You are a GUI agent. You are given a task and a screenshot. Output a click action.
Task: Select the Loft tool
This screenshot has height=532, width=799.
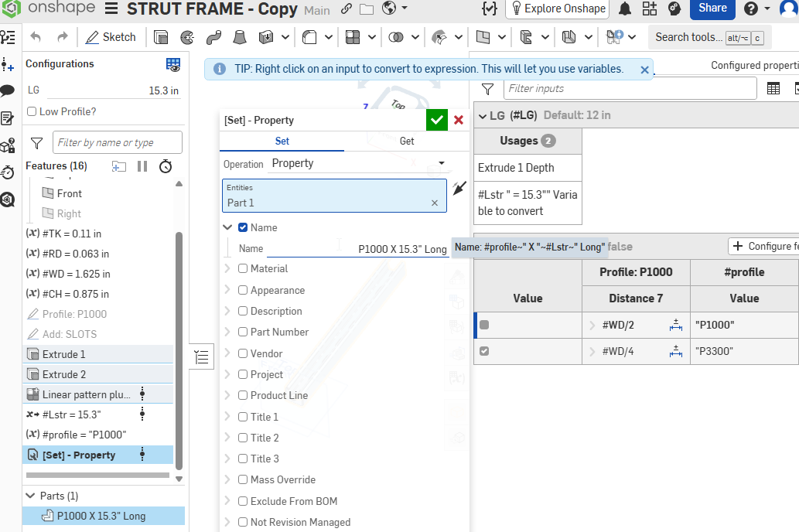[x=240, y=37]
